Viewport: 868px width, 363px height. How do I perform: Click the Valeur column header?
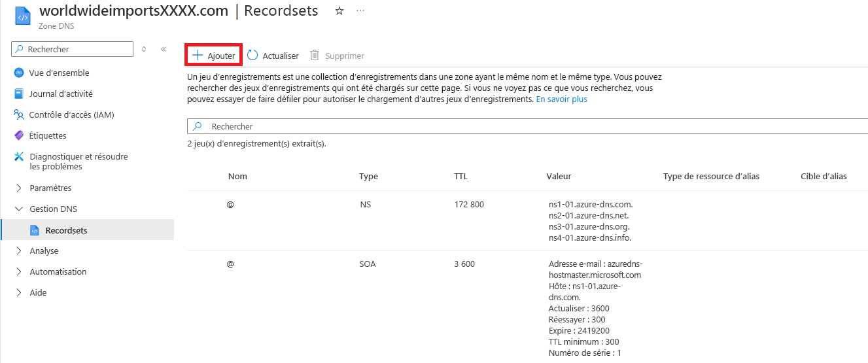click(559, 177)
